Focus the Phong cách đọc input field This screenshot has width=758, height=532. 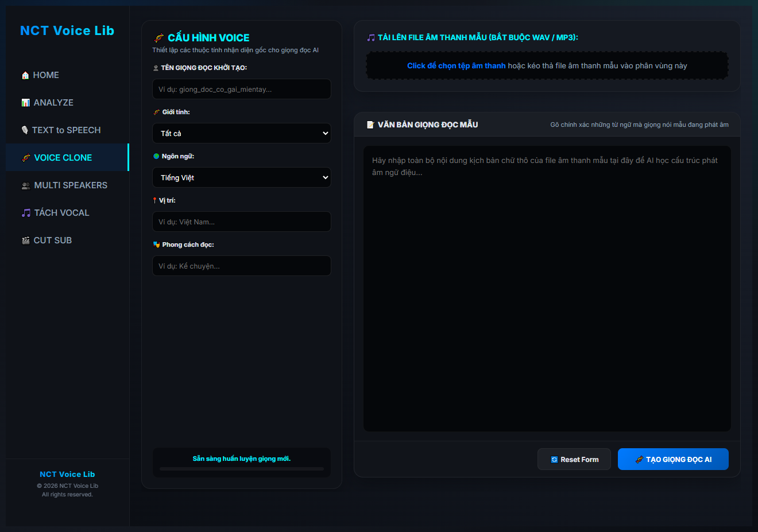point(242,266)
